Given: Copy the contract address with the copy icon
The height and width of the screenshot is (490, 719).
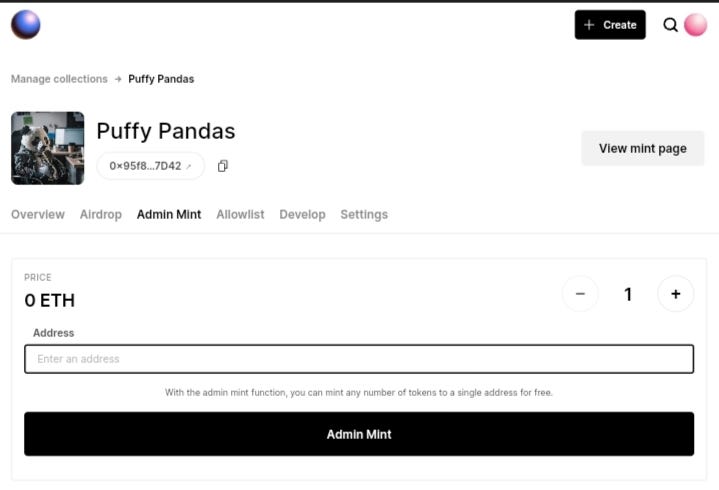Looking at the screenshot, I should [x=222, y=166].
